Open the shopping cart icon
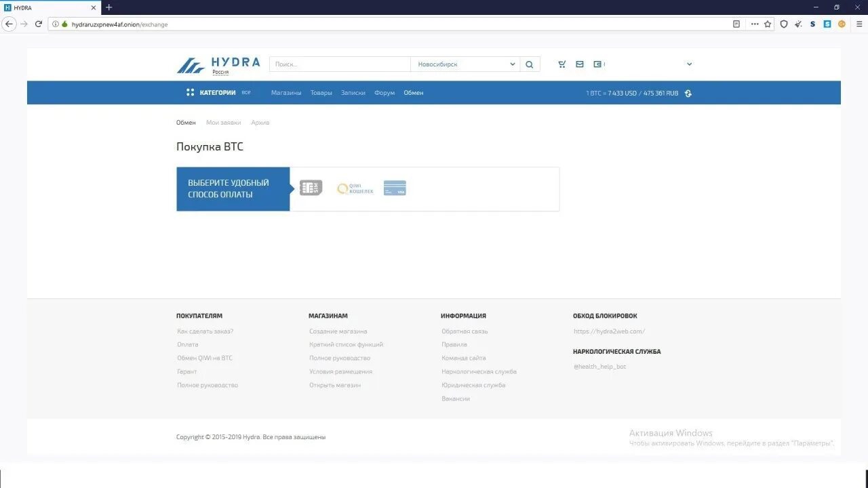This screenshot has height=488, width=868. click(562, 64)
